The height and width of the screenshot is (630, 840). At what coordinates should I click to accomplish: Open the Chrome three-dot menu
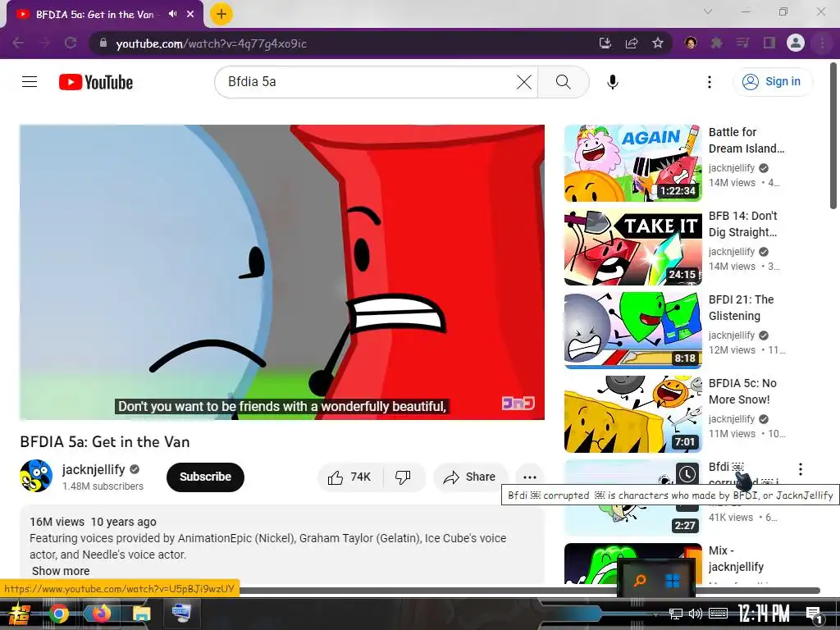(822, 43)
